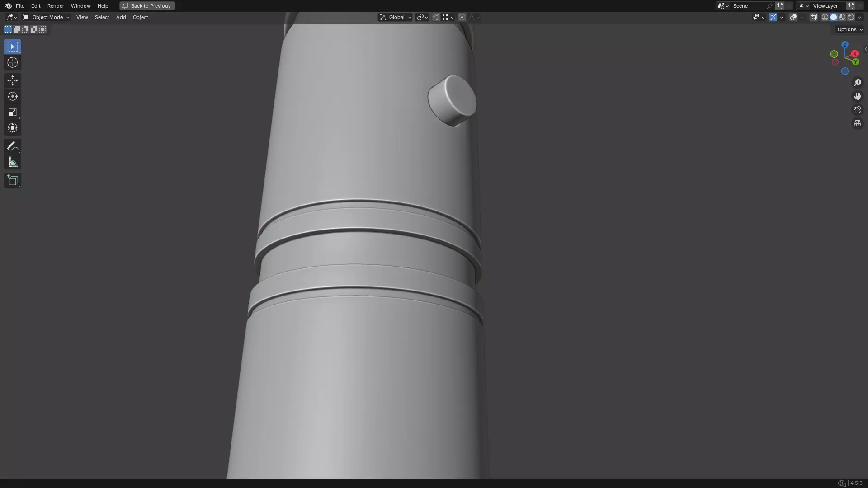Set selection mode to new selection
The width and height of the screenshot is (868, 488).
(x=8, y=29)
